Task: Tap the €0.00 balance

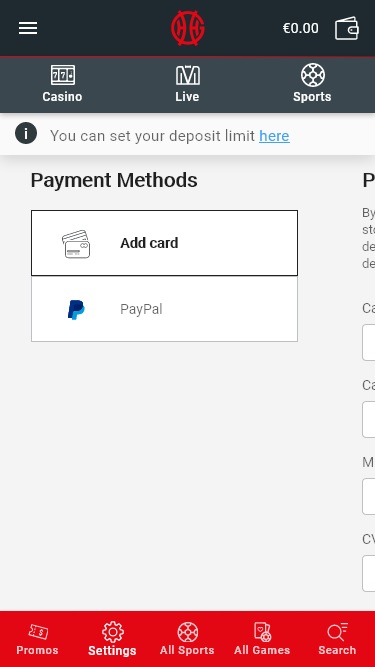Action: pos(301,29)
